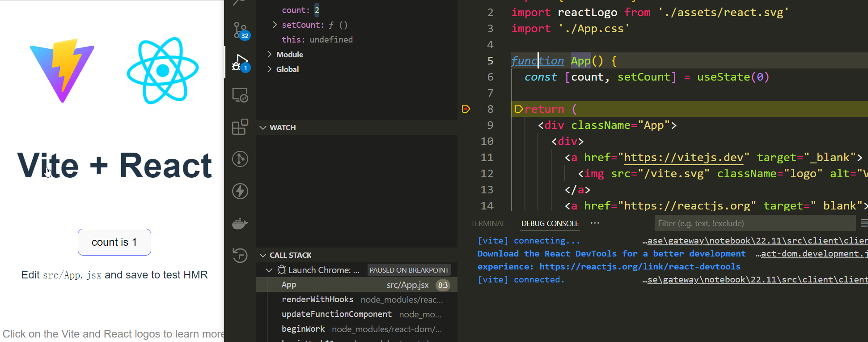868x342 pixels.
Task: Toggle the breakpoint marker at line 8
Action: click(x=466, y=109)
